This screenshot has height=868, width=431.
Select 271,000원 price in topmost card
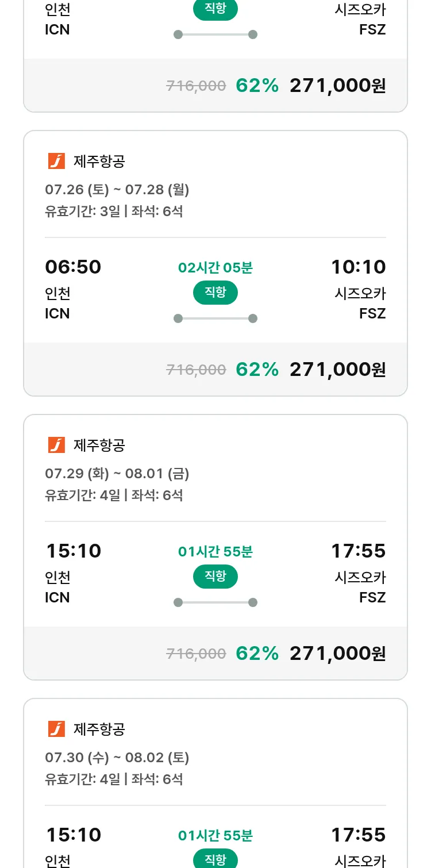pyautogui.click(x=338, y=86)
